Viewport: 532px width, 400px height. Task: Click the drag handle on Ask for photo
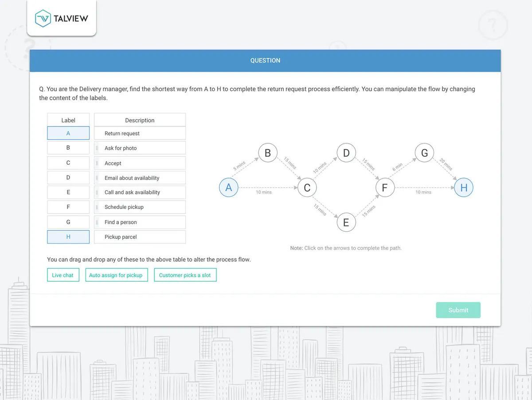[97, 148]
